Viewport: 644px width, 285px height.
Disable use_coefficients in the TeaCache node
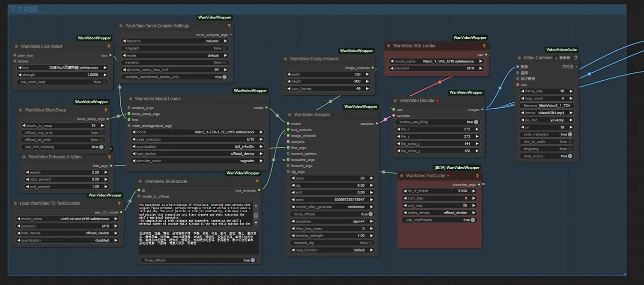(472, 220)
